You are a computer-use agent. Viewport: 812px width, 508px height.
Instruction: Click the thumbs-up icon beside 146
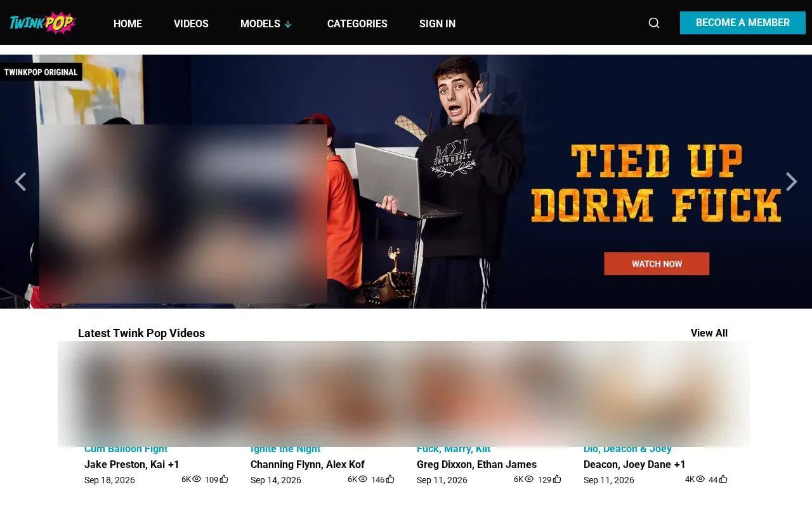pyautogui.click(x=390, y=479)
